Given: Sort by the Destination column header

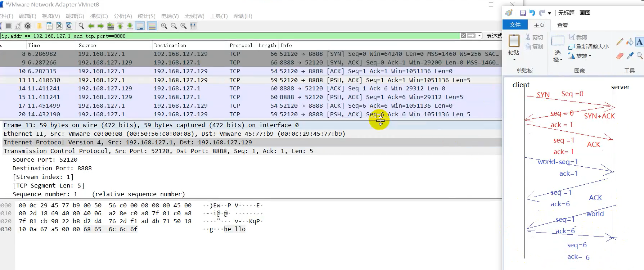Looking at the screenshot, I should [x=190, y=45].
